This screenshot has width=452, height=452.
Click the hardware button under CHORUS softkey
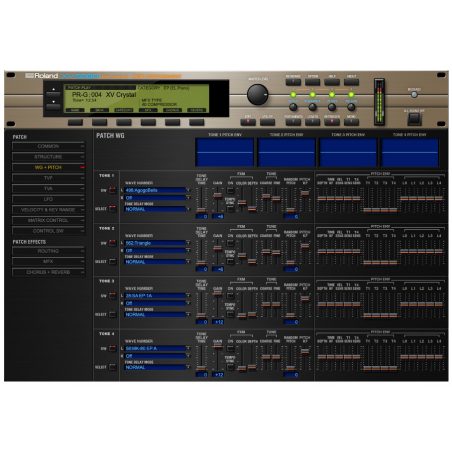[x=172, y=122]
